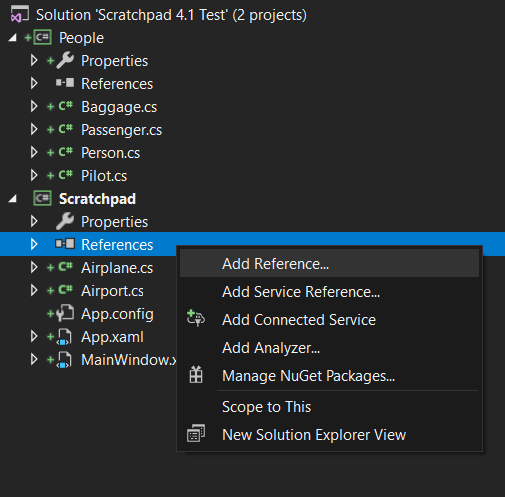The image size is (505, 497).
Task: Click the People project C# icon
Action: pyautogui.click(x=42, y=37)
